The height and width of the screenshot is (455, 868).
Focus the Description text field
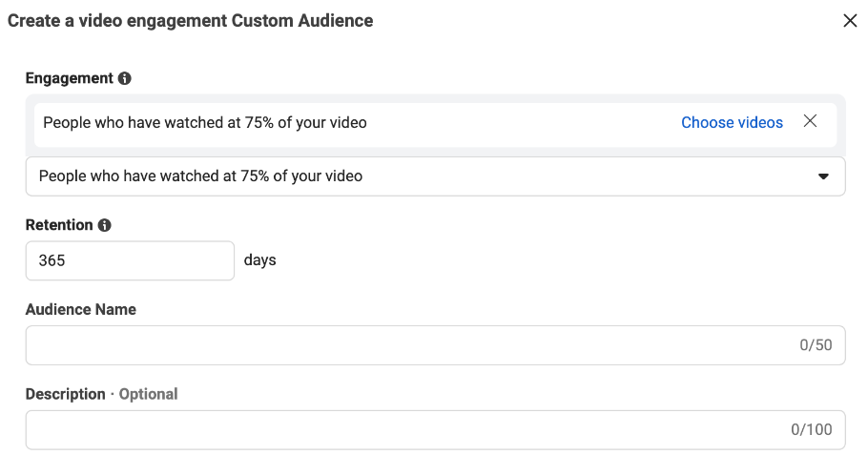pos(401,430)
